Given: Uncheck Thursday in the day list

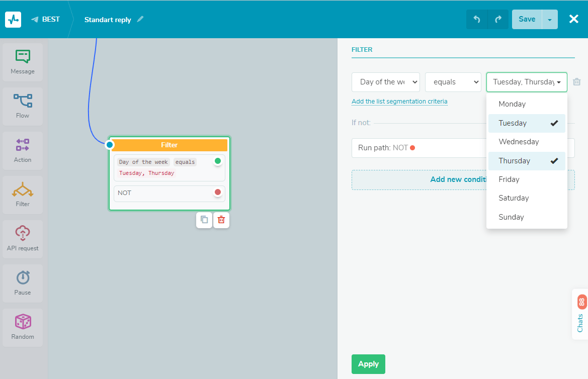Looking at the screenshot, I should tap(526, 161).
